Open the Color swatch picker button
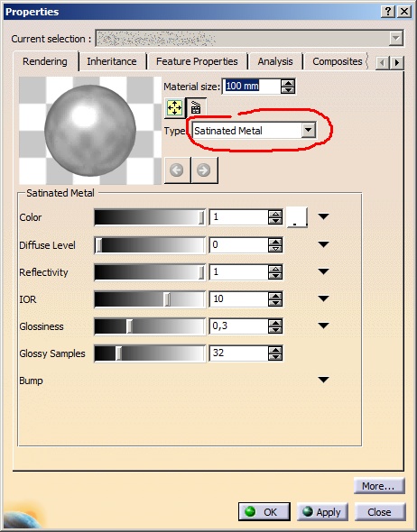This screenshot has width=417, height=532. [297, 217]
